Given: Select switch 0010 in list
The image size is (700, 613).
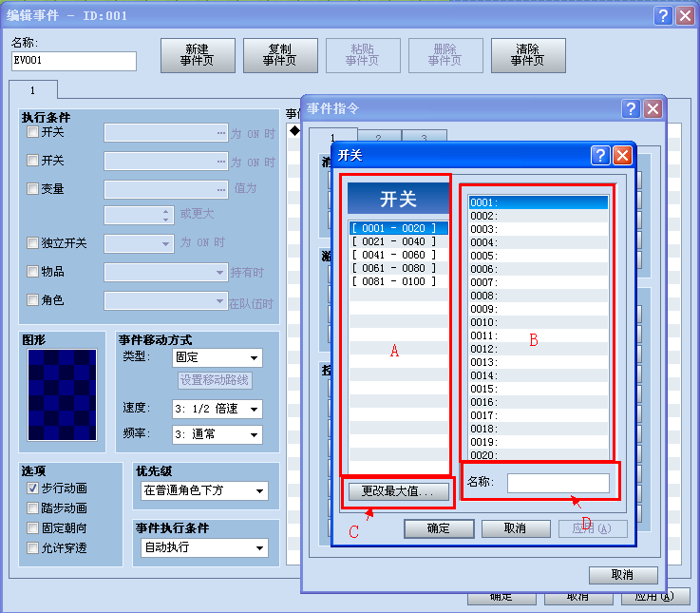Looking at the screenshot, I should (x=539, y=322).
